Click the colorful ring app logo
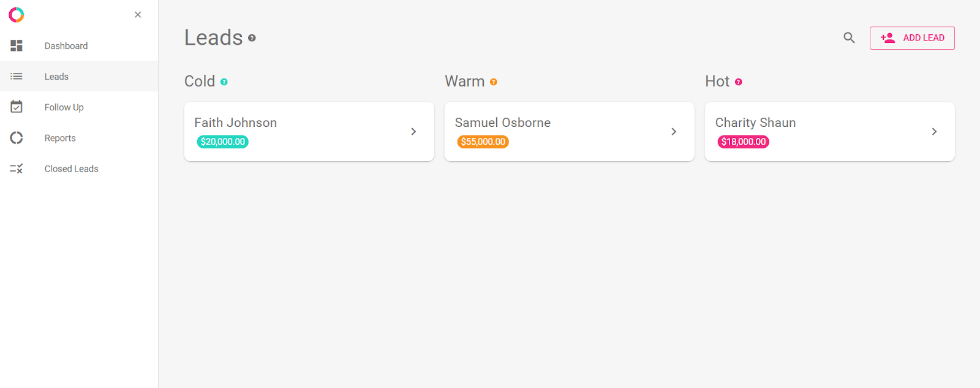Viewport: 980px width, 388px height. click(17, 15)
